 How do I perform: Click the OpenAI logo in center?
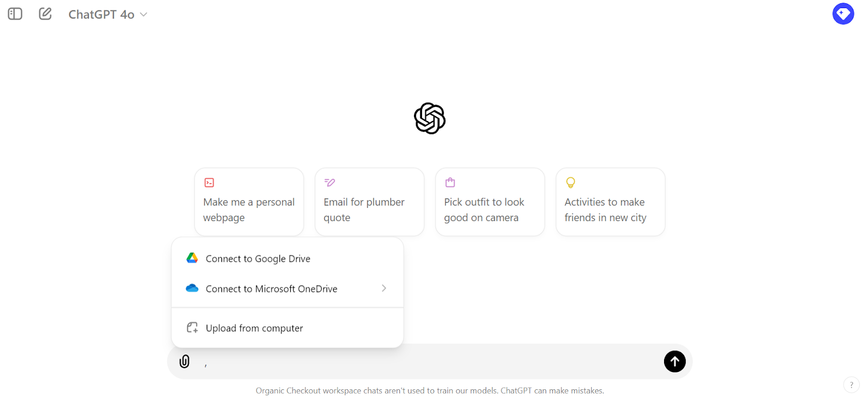pyautogui.click(x=430, y=118)
